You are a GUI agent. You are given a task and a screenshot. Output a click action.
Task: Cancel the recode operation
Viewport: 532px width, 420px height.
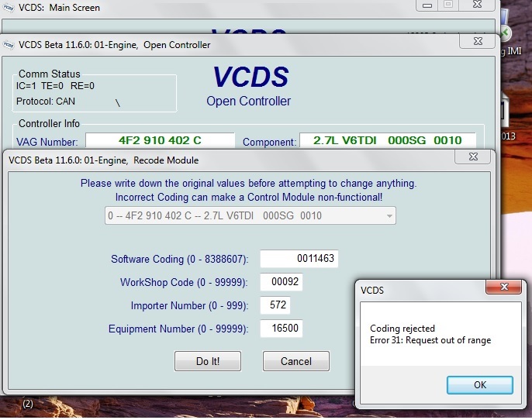(x=295, y=361)
